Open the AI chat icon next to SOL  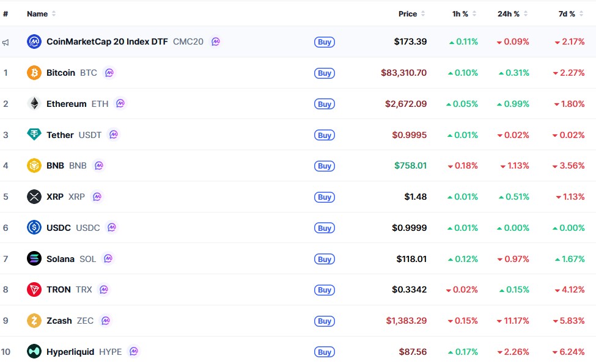[x=108, y=259]
